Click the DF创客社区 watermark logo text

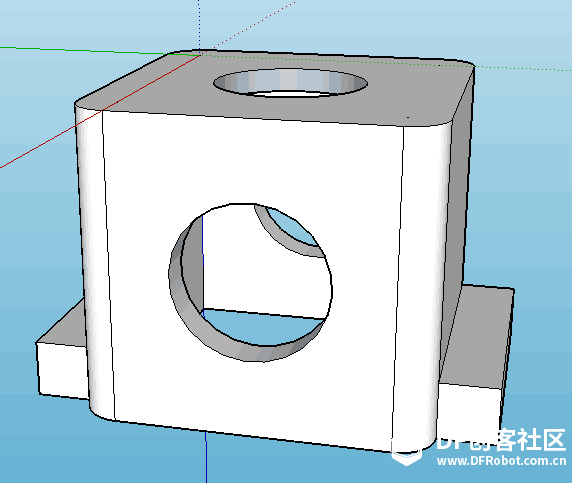pos(501,440)
